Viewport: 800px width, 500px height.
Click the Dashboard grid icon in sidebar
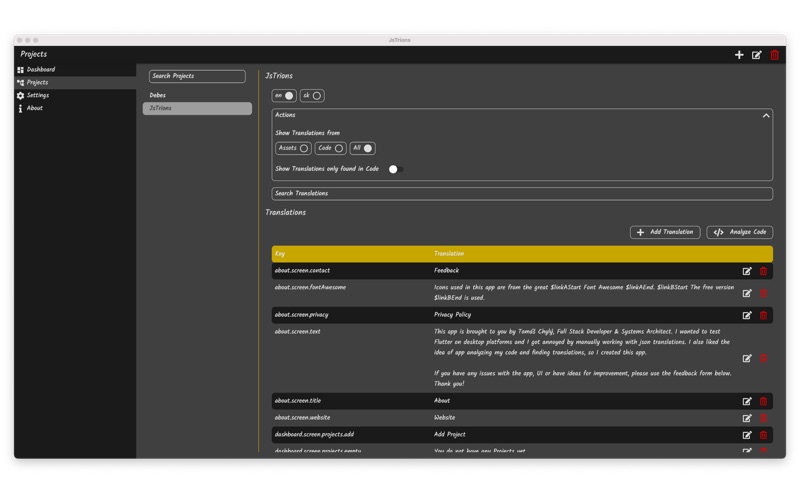pos(20,70)
